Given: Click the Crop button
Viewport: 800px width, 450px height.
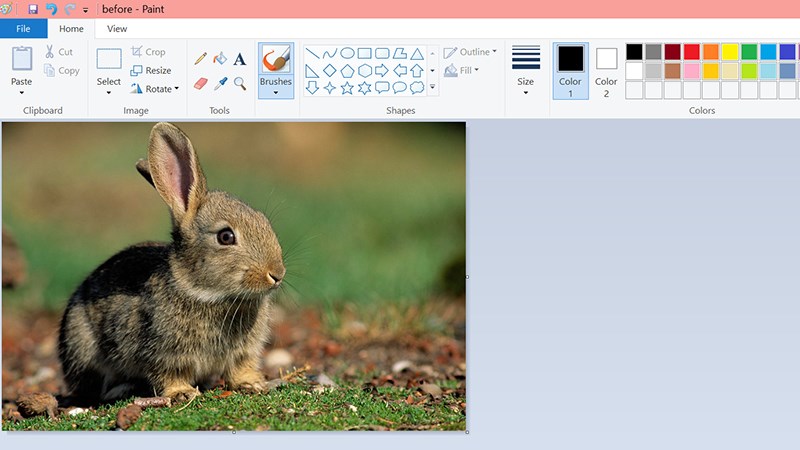Looking at the screenshot, I should click(x=148, y=52).
